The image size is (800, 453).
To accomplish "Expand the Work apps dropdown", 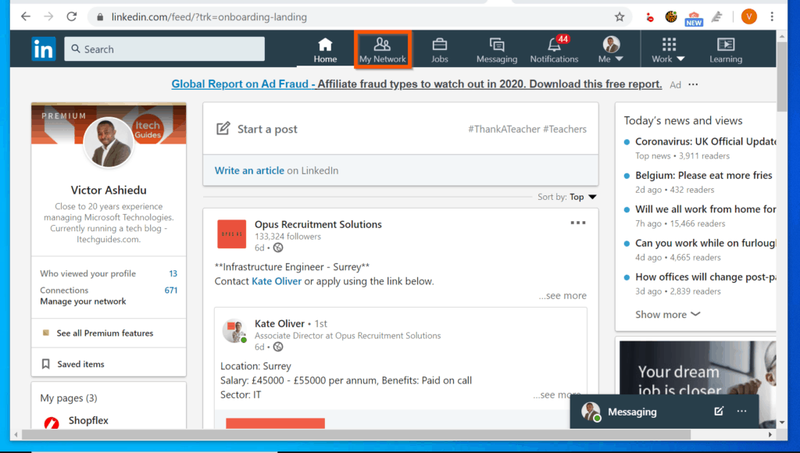I will (668, 50).
